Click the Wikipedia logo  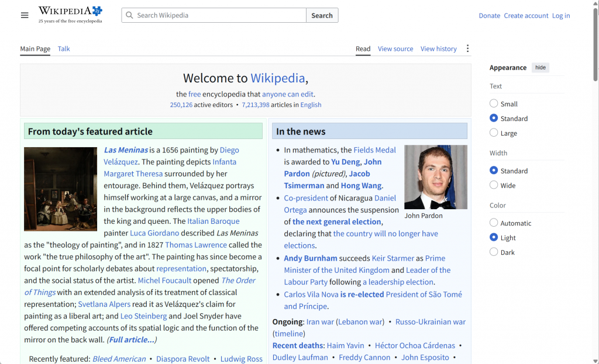(x=70, y=15)
